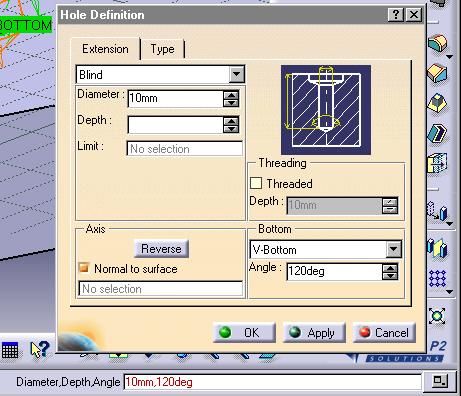Select the rectangular pattern icon

(437, 278)
